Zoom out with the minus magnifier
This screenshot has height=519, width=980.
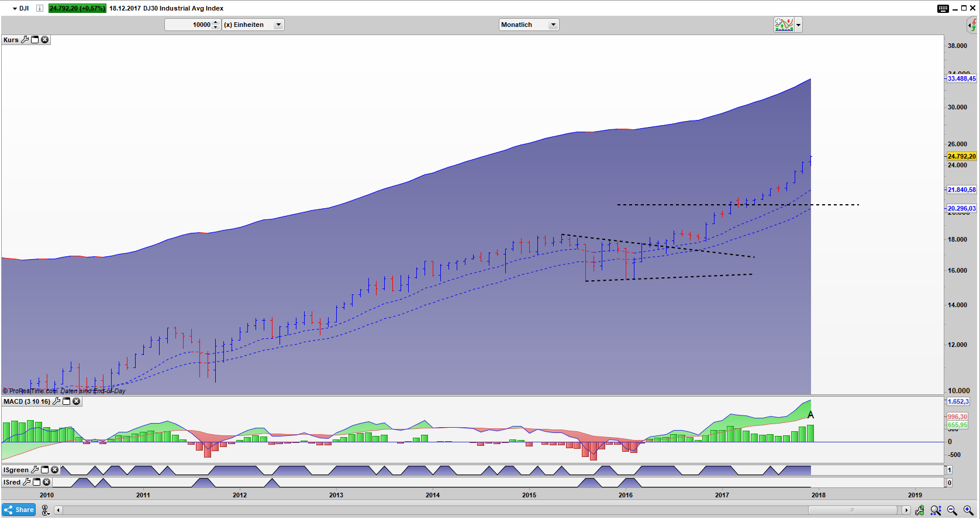coord(952,510)
